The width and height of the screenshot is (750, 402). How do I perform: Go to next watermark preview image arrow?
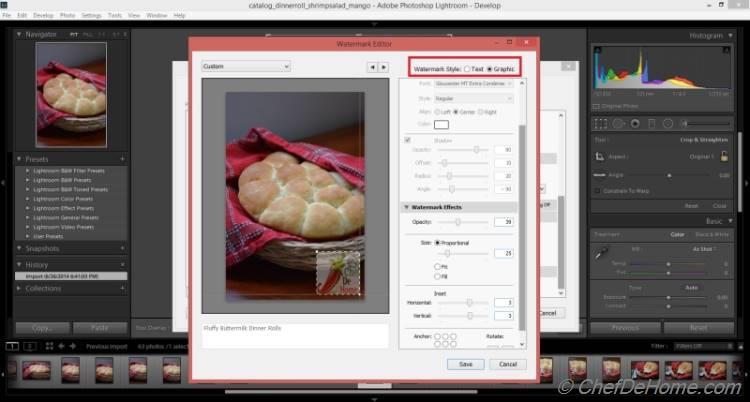coord(383,67)
